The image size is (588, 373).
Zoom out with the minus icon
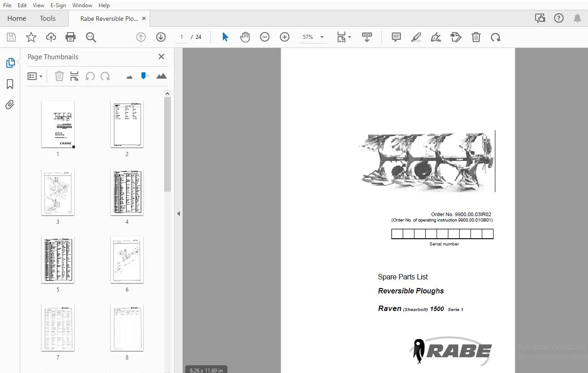click(265, 37)
